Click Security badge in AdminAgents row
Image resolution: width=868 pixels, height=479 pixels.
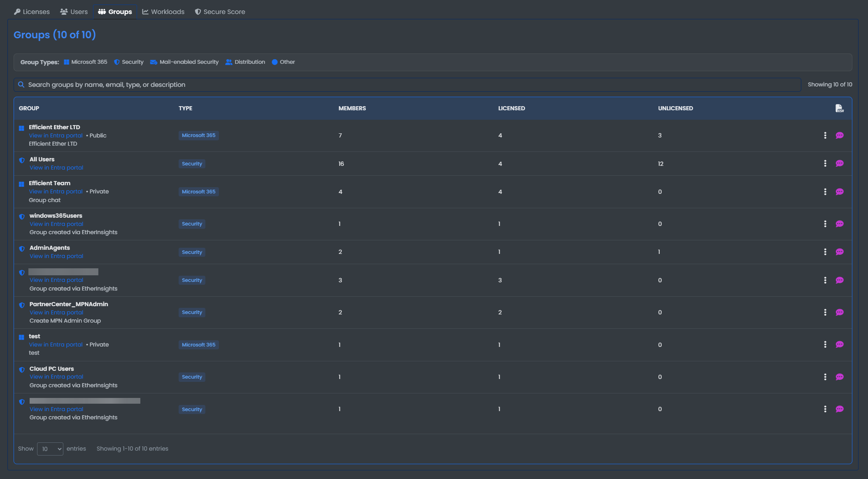(192, 252)
